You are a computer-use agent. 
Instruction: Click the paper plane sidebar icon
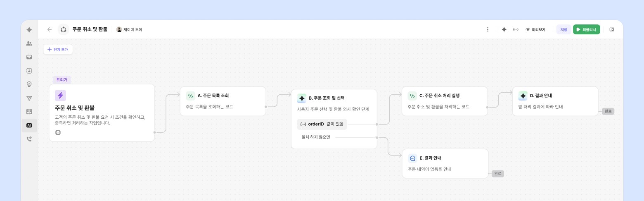(x=29, y=98)
